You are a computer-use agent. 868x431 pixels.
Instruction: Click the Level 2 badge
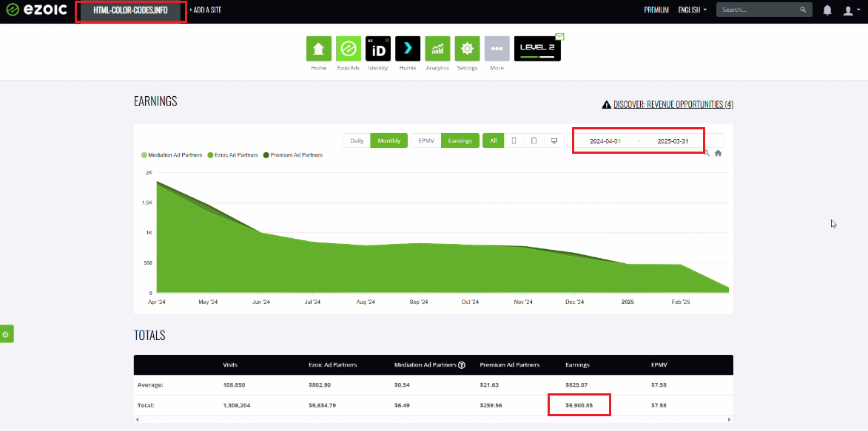point(537,49)
